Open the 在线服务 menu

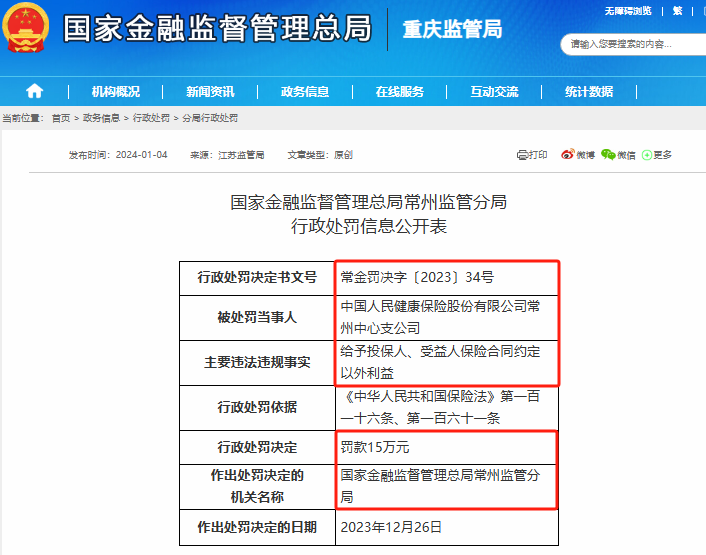click(400, 91)
